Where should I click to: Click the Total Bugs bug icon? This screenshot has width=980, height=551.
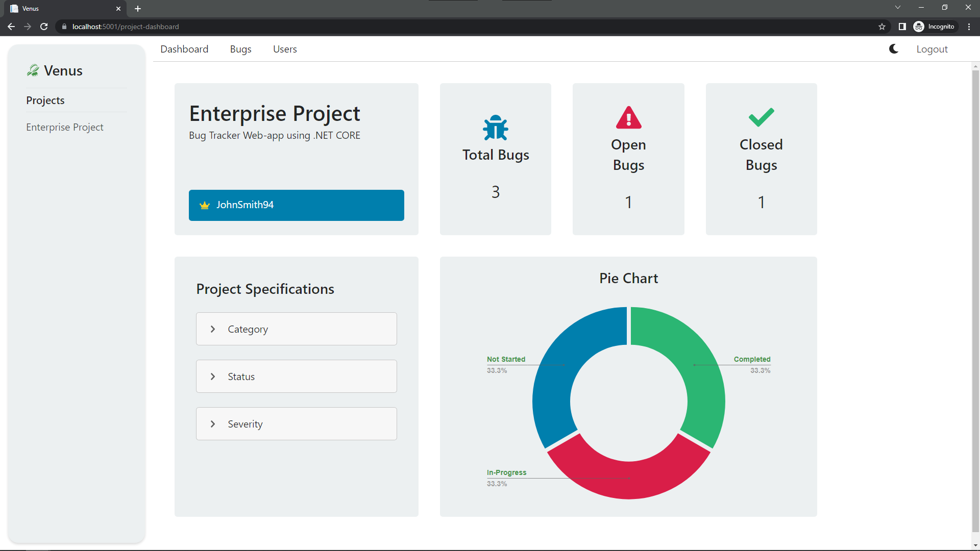[x=496, y=128]
